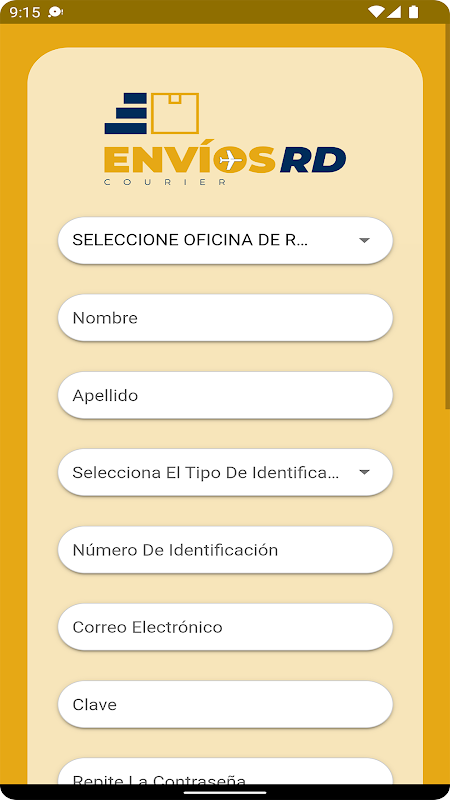450x800 pixels.
Task: Tap the airplane icon in the logo
Action: point(231,161)
